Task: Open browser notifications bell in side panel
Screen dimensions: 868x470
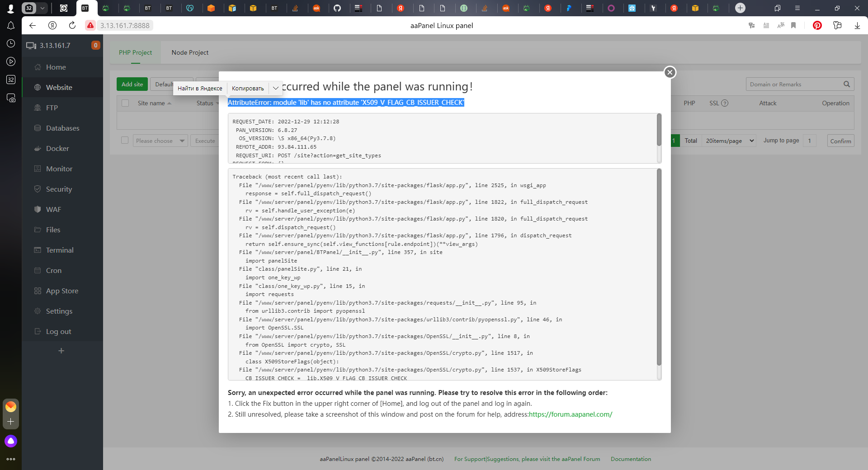Action: [11, 25]
